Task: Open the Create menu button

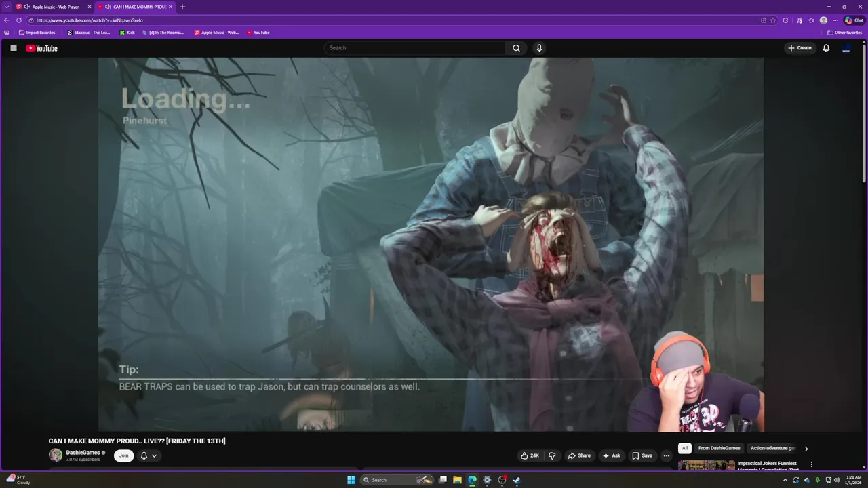Action: click(800, 48)
